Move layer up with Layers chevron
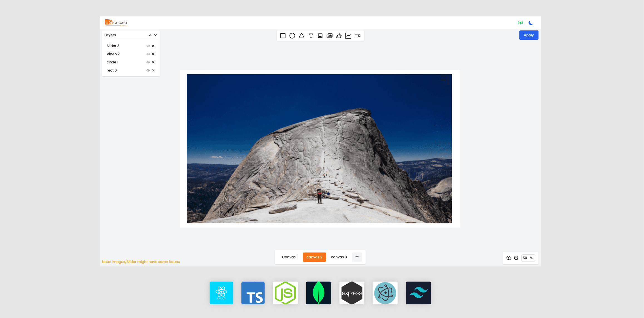Screen dimensions: 644x318 coord(150,35)
